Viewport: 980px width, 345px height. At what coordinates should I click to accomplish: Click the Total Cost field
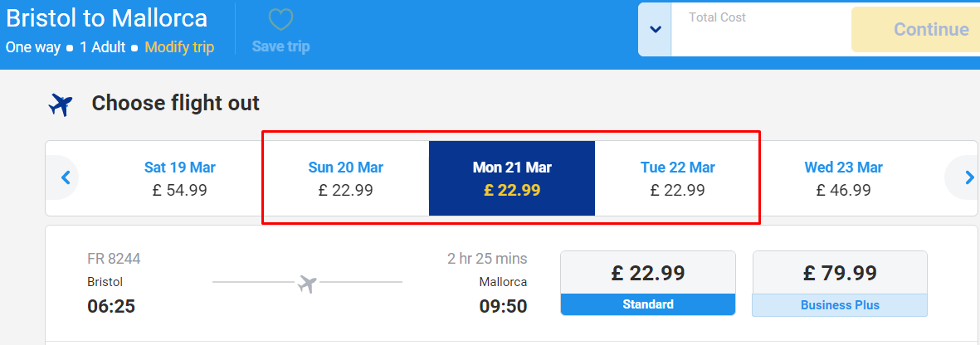pyautogui.click(x=761, y=29)
